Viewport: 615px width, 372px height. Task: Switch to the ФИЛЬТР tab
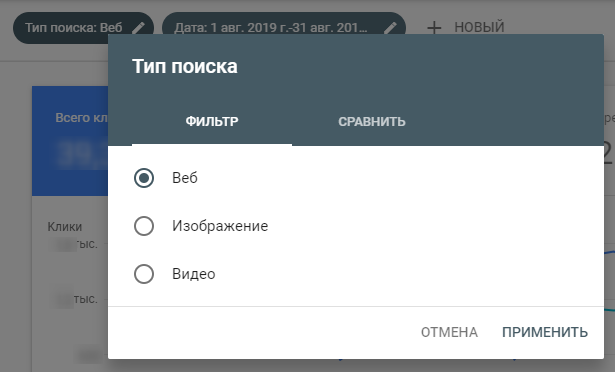[212, 122]
